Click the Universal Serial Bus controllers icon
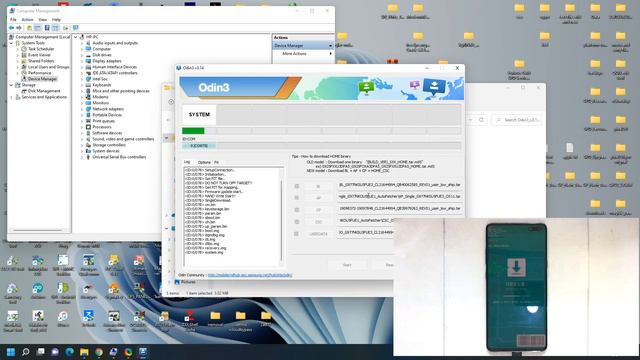 [88, 157]
